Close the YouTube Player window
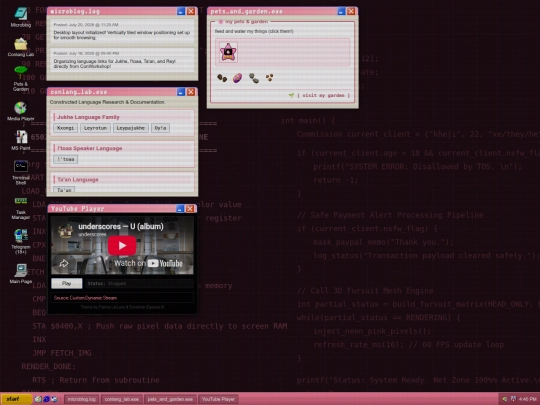Screen dimensions: 540x405 190,209
